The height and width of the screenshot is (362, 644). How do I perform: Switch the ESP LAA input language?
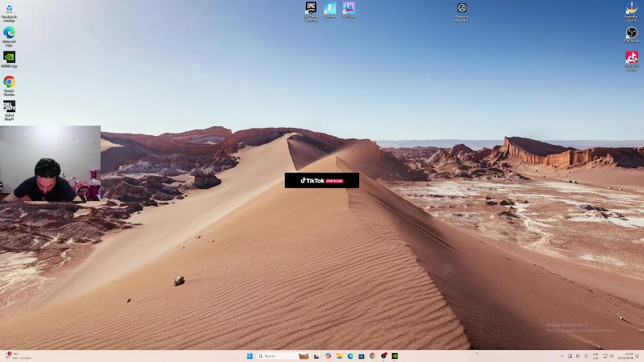pyautogui.click(x=596, y=356)
